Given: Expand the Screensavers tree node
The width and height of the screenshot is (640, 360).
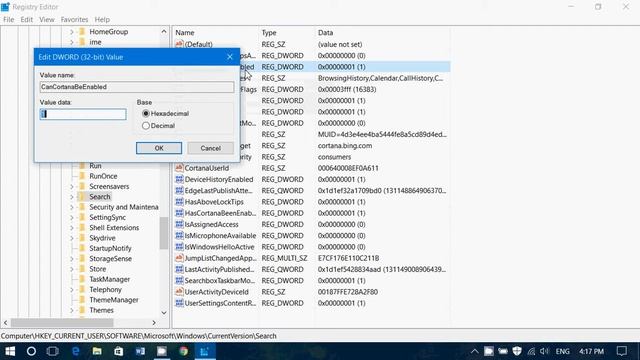Looking at the screenshot, I should point(71,187).
